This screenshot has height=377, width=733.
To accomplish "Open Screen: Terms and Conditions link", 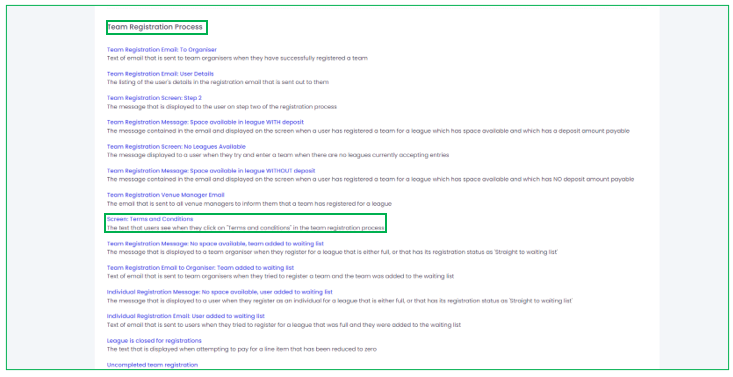I will tap(150, 219).
